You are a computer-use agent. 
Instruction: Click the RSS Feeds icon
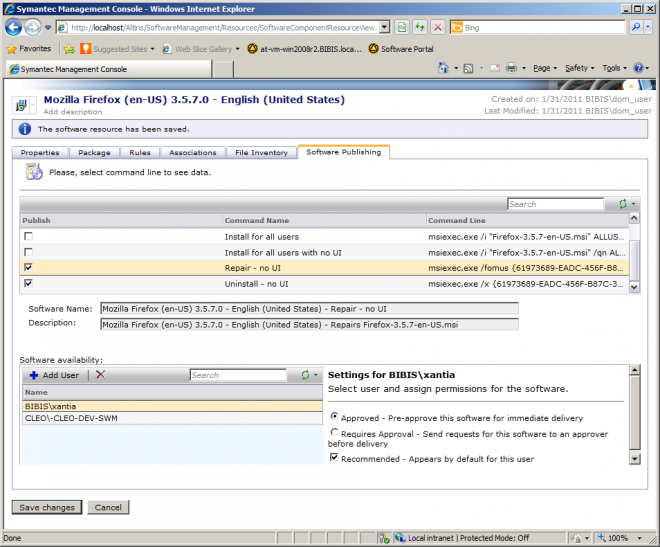coord(468,68)
